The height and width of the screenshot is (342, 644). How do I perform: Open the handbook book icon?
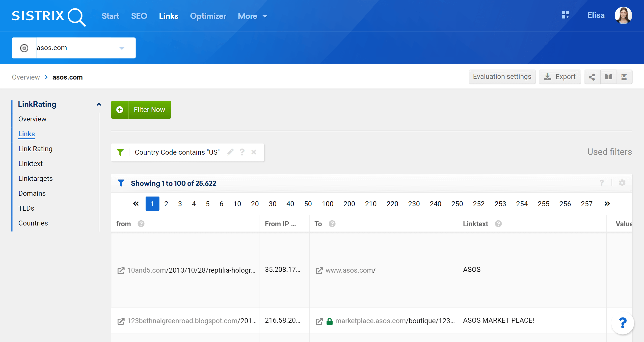(x=608, y=77)
